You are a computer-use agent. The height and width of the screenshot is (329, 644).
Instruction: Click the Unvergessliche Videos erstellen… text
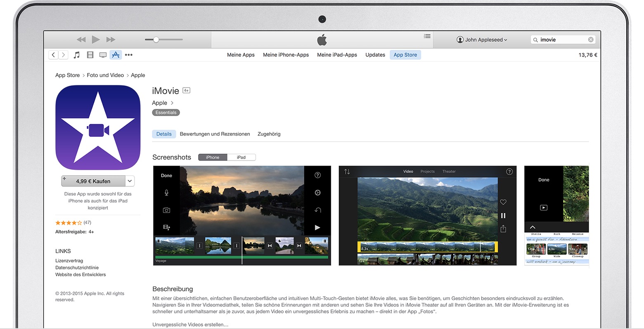(x=190, y=325)
